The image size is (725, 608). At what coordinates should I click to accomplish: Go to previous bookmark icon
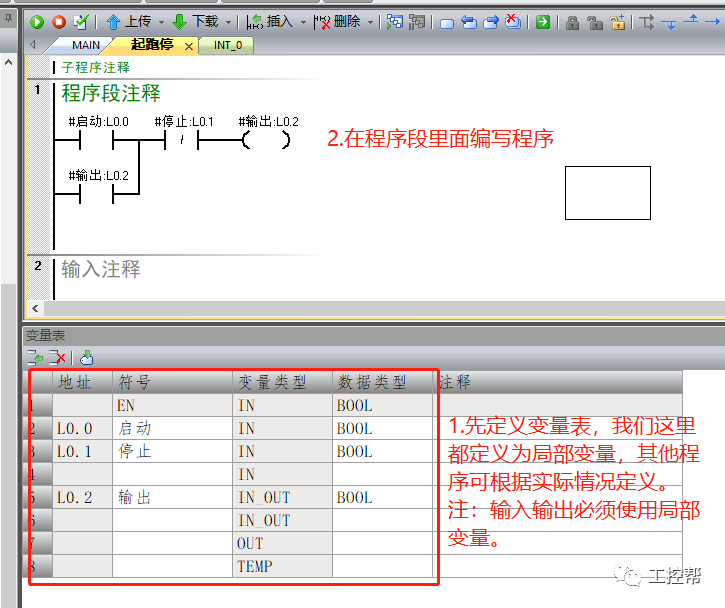[x=469, y=22]
